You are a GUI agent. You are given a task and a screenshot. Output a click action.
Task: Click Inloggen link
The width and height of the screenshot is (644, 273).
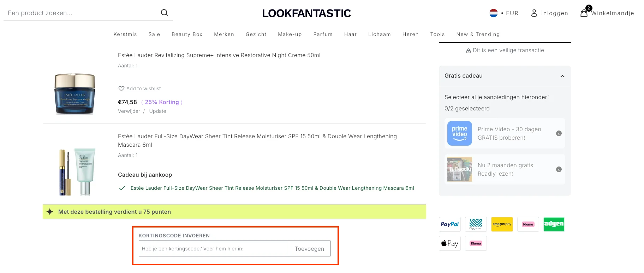555,13
